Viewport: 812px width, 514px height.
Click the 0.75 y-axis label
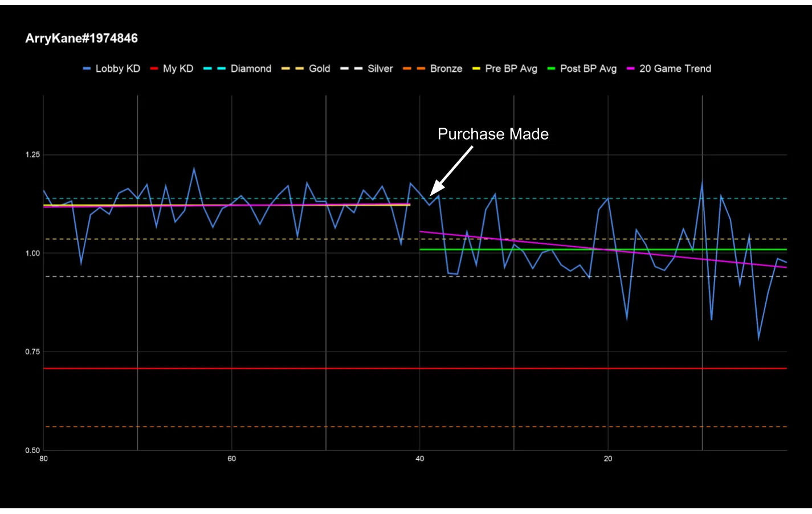[32, 352]
